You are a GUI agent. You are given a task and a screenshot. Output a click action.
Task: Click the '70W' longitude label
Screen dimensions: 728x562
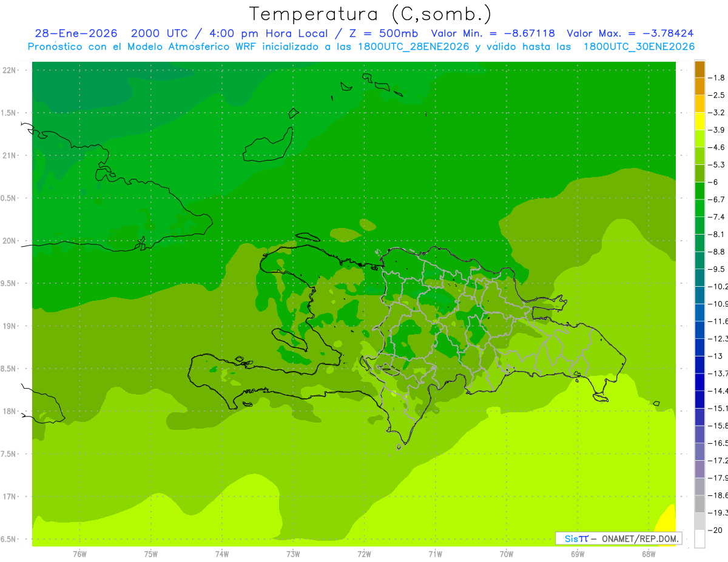point(507,554)
